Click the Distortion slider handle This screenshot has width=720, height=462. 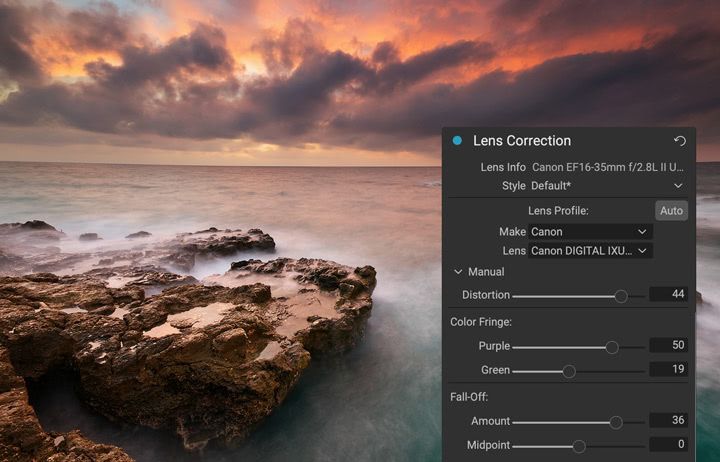621,296
